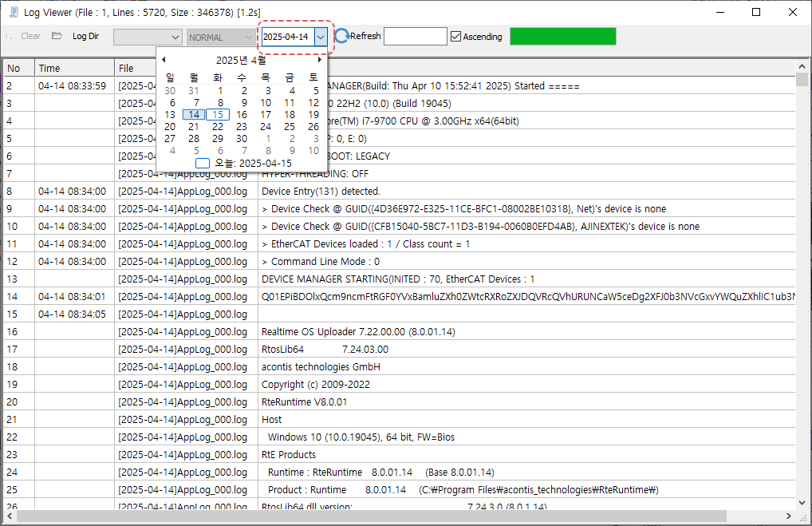812x526 pixels.
Task: Select April 10 in calendar
Action: [266, 103]
